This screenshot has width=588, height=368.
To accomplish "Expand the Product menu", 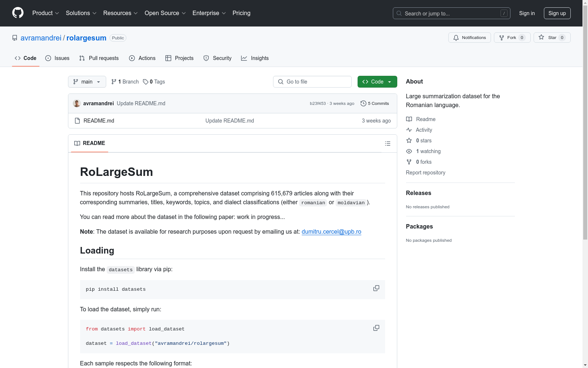I will tap(46, 13).
